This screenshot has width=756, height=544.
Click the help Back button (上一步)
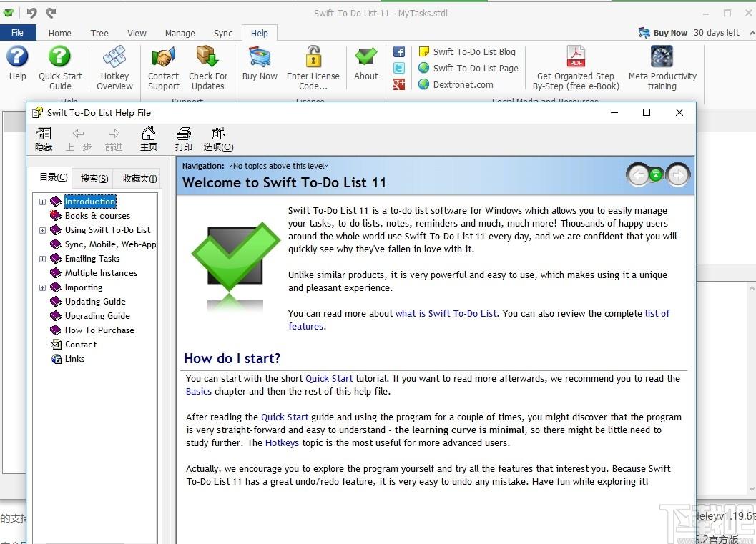coord(79,139)
